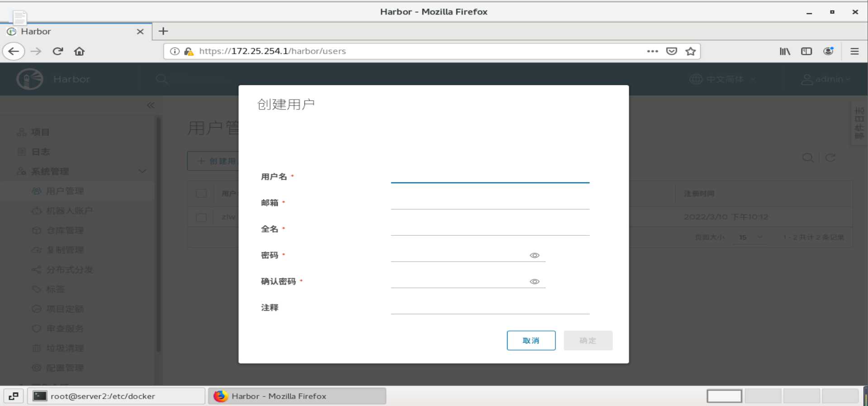Close the Harbor tab
Screen dimensions: 868x406
point(140,31)
